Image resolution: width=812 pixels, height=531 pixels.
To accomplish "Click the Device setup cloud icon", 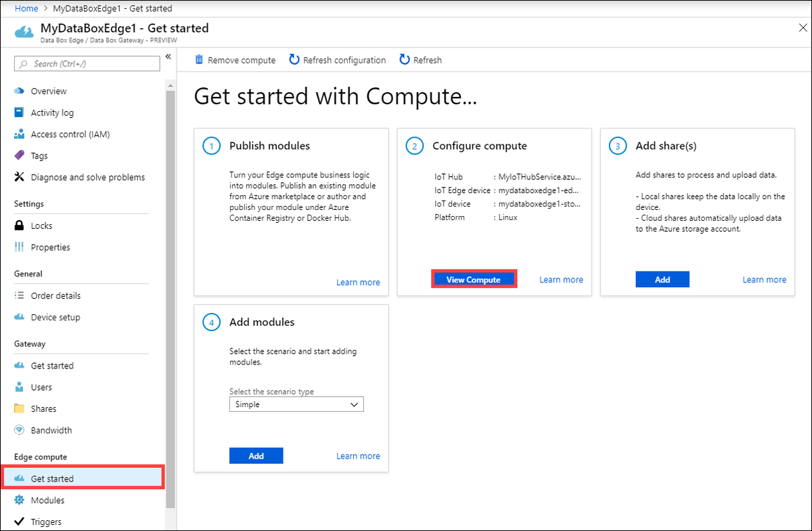I will pyautogui.click(x=20, y=318).
